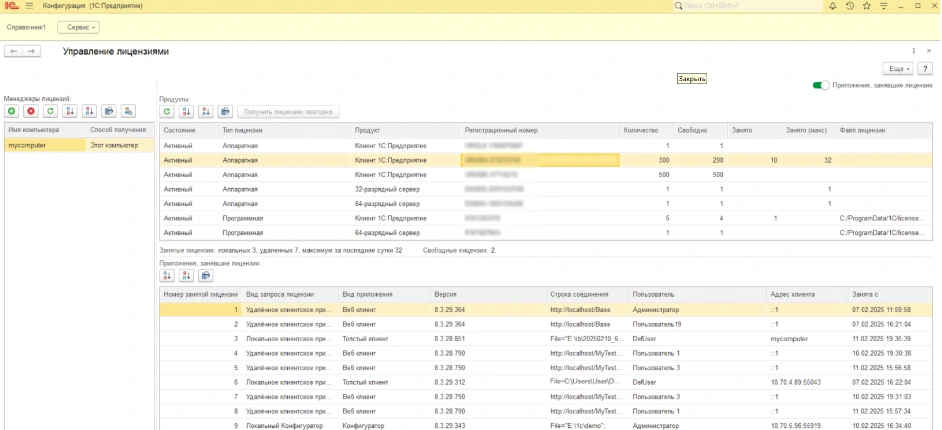Click the back navigation arrow
942x430 pixels.
click(x=14, y=51)
